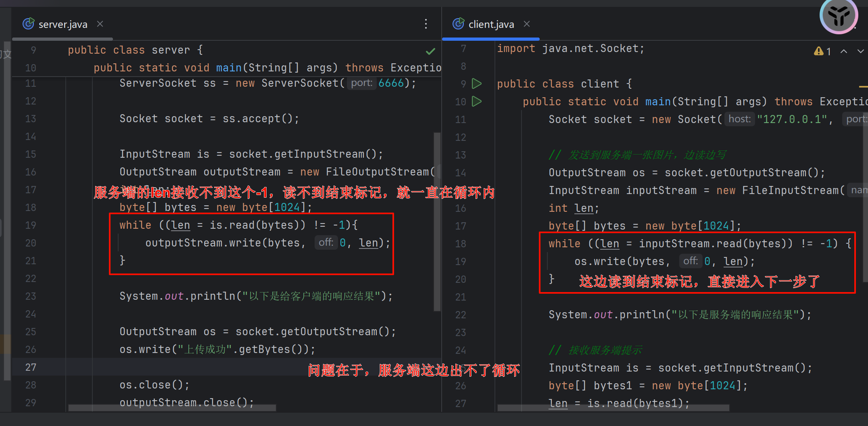Go to previous highlighted problem using up chevron
The height and width of the screenshot is (426, 868).
click(844, 51)
